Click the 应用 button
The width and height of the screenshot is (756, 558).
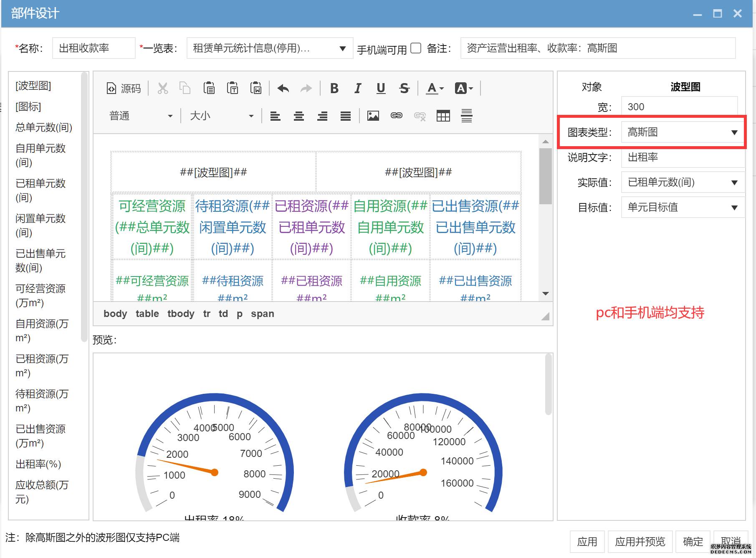(587, 542)
